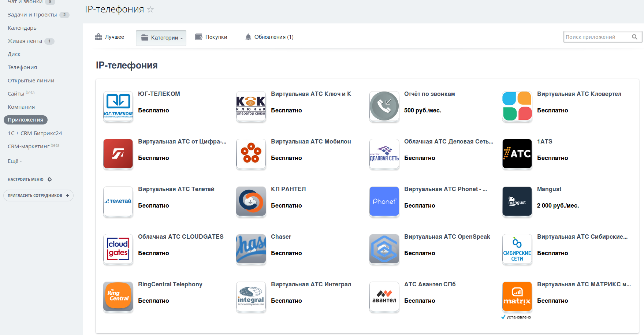The image size is (644, 335).
Task: Click the 2 000 руб./мес. price text
Action: pos(558,205)
